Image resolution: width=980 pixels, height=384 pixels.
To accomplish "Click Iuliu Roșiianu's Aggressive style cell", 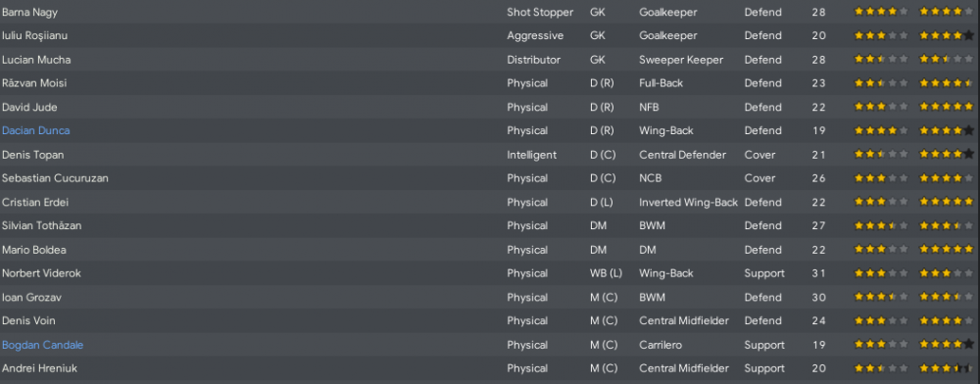I will pyautogui.click(x=535, y=35).
